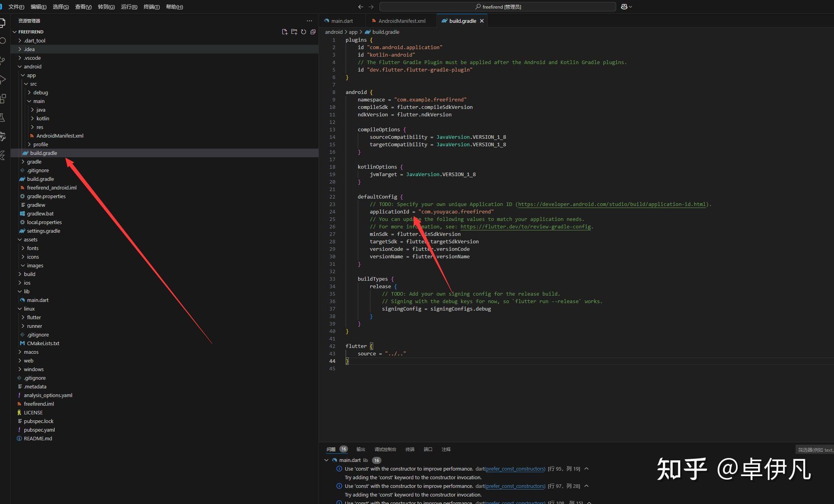Collapse the src folder
This screenshot has height=504, width=834.
click(x=26, y=84)
